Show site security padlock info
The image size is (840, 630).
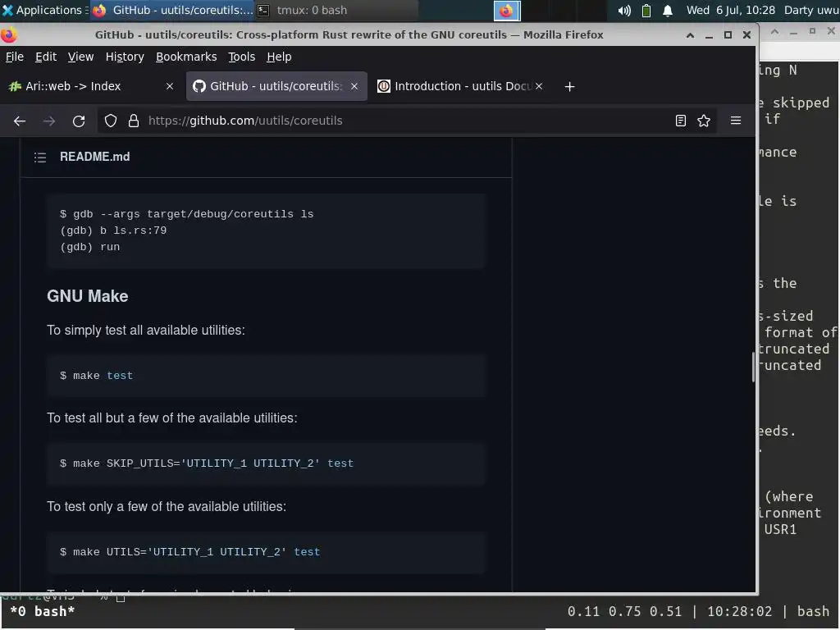(134, 121)
